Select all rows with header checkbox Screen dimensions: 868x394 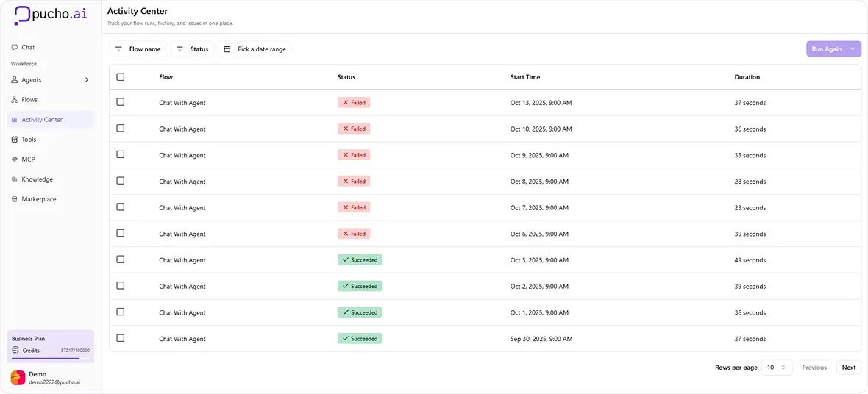(x=121, y=77)
